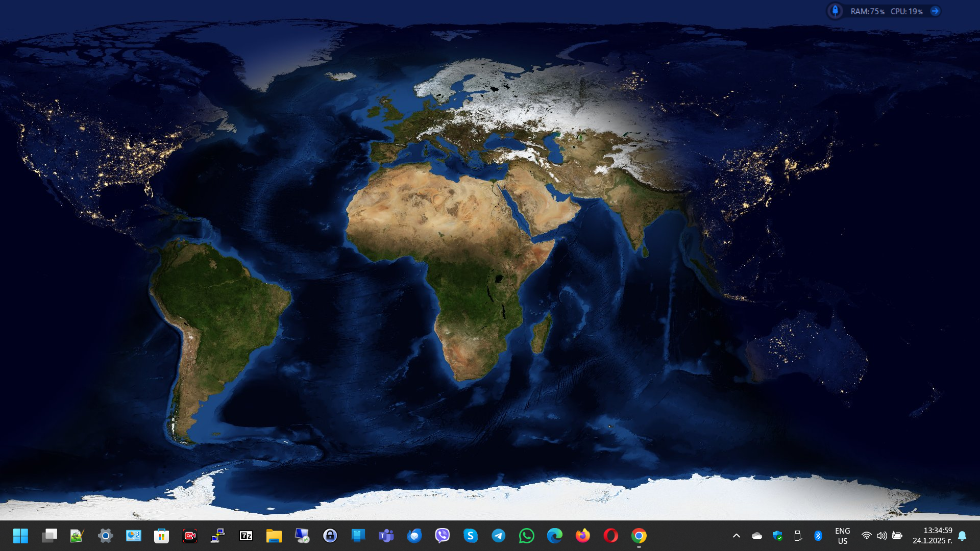Viewport: 980px width, 551px height.
Task: Open Windows Security shield tray icon
Action: 777,536
